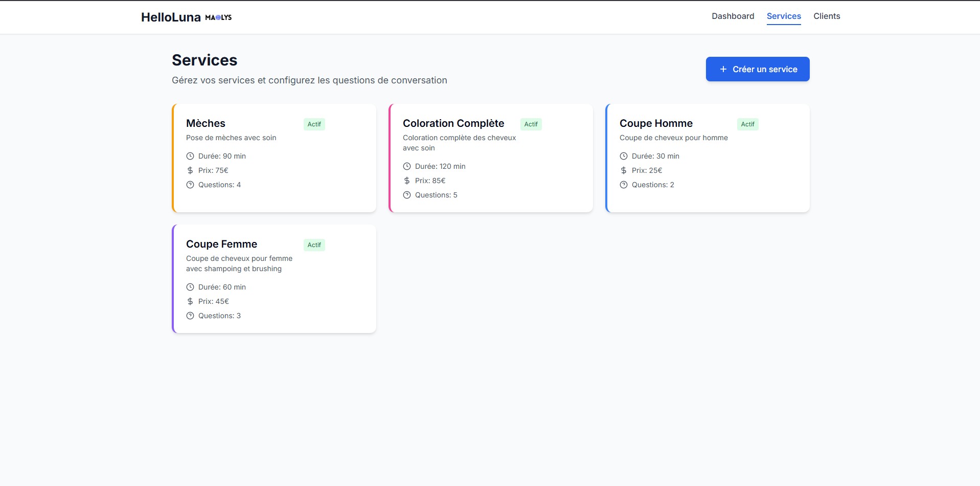Click the plus icon in Créer un service
This screenshot has width=980, height=486.
[723, 69]
